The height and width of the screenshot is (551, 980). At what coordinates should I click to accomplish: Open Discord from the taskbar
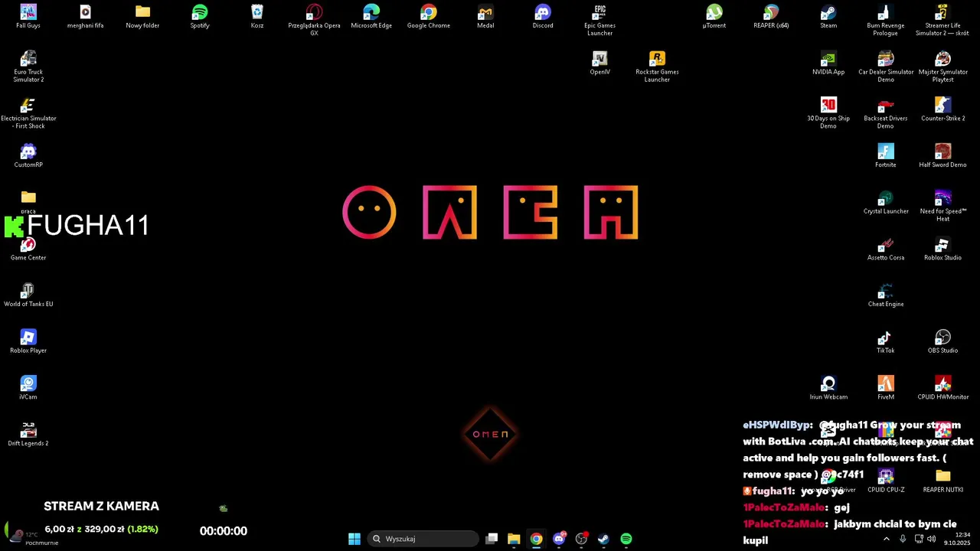559,539
